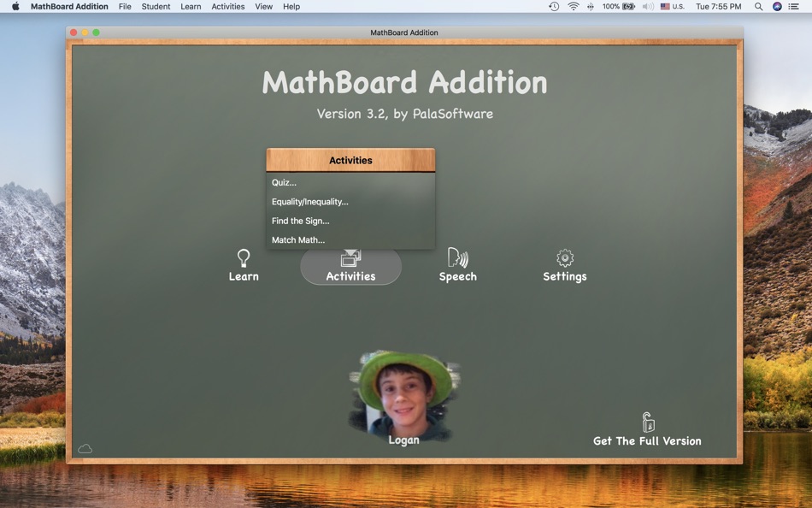Open the Speech talking-head icon
Image resolution: width=812 pixels, height=508 pixels.
click(x=458, y=257)
